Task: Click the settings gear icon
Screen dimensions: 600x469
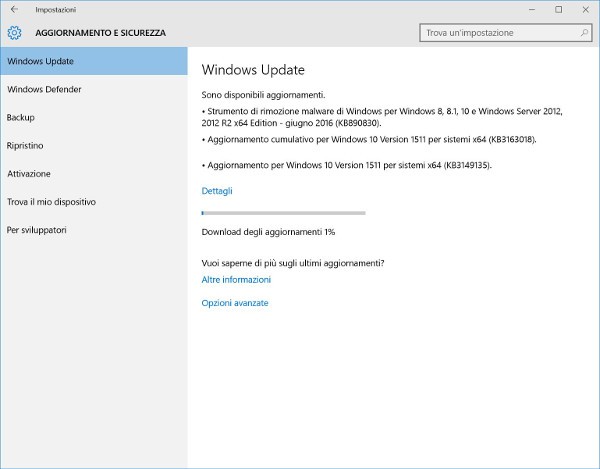Action: (x=15, y=33)
